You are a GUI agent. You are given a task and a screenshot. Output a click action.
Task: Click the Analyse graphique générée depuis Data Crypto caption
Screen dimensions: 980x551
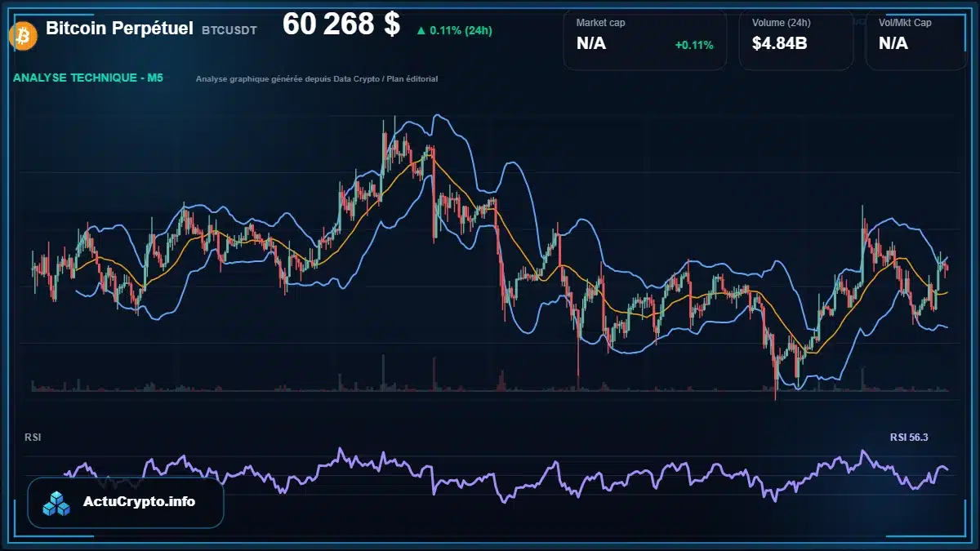[x=317, y=79]
